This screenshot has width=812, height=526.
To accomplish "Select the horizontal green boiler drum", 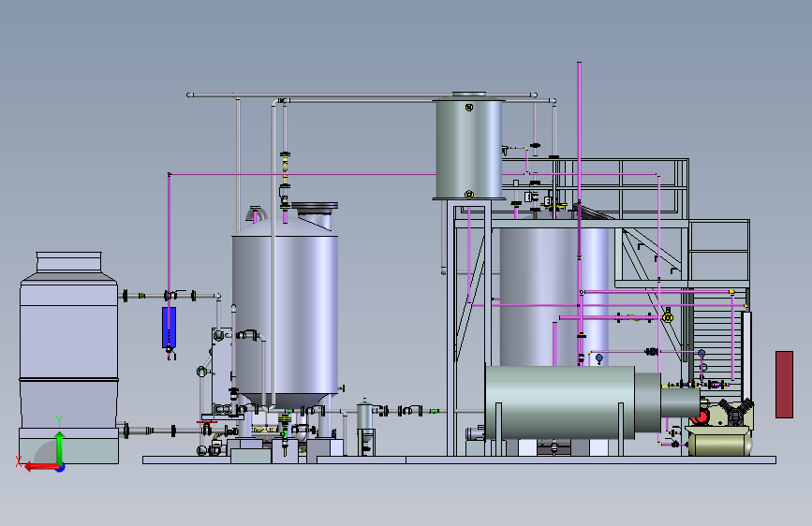I will [560, 402].
